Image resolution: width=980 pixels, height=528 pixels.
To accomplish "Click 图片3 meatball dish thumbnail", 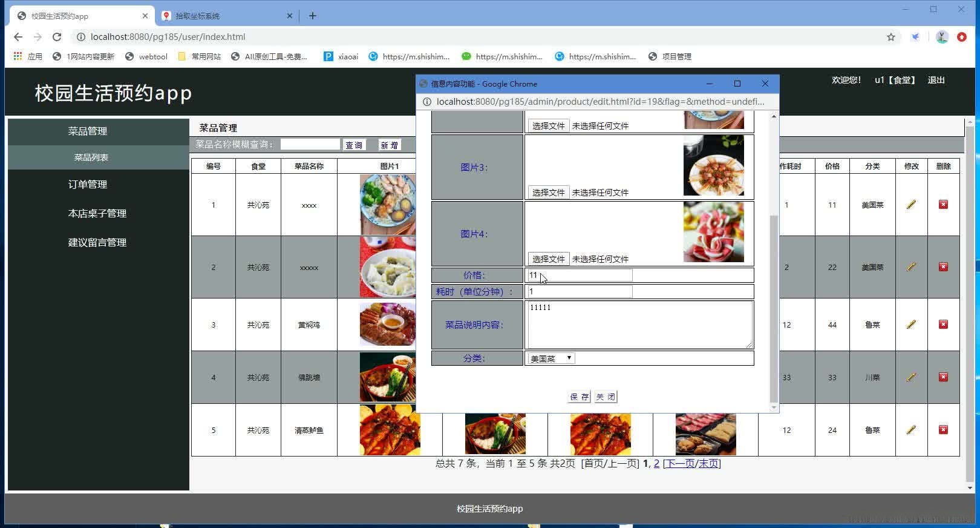I will (x=714, y=165).
